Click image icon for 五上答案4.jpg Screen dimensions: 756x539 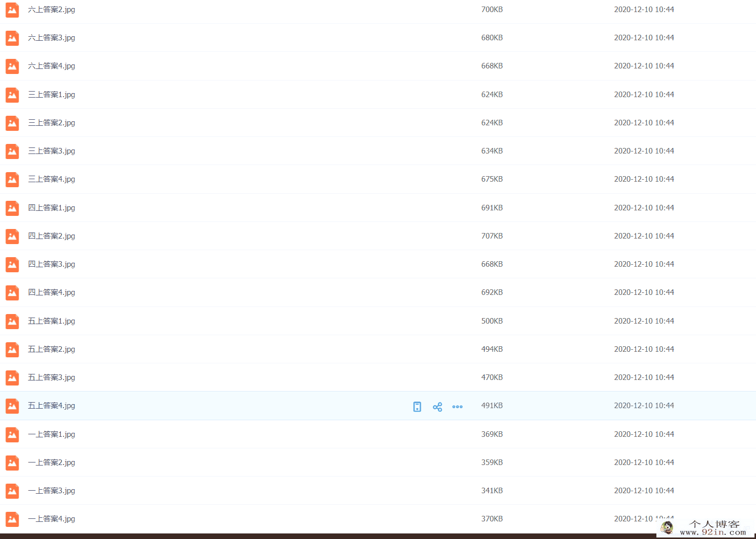coord(12,406)
